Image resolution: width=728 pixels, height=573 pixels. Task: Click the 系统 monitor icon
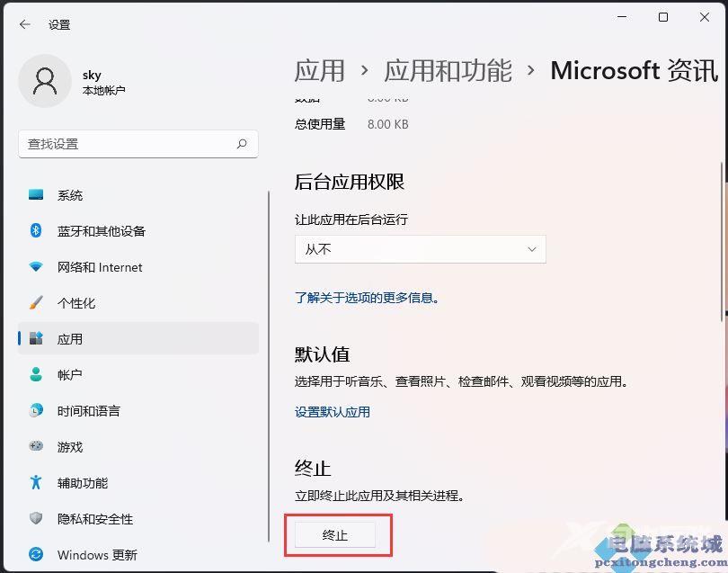click(x=36, y=194)
